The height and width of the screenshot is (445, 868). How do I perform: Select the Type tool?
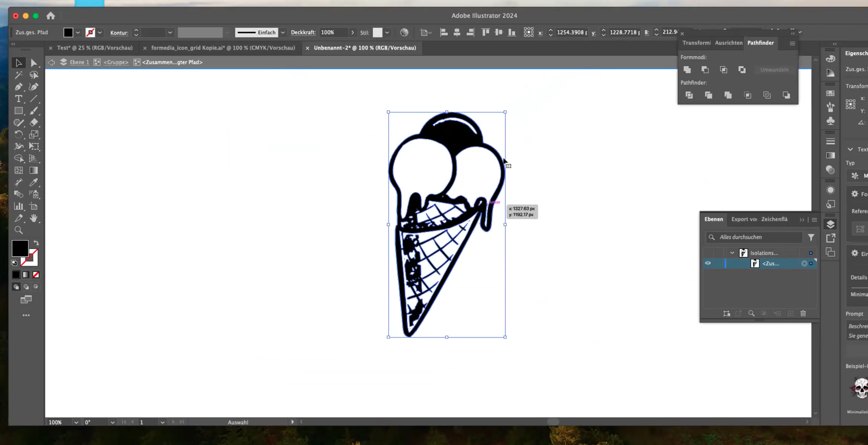[x=19, y=99]
